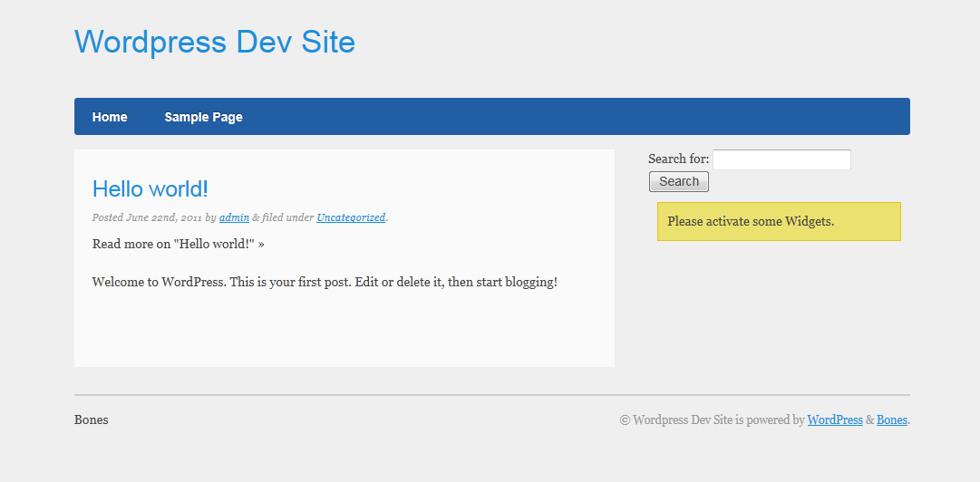Go to Home in the navigation bar
Viewport: 980px width, 482px height.
click(x=110, y=117)
